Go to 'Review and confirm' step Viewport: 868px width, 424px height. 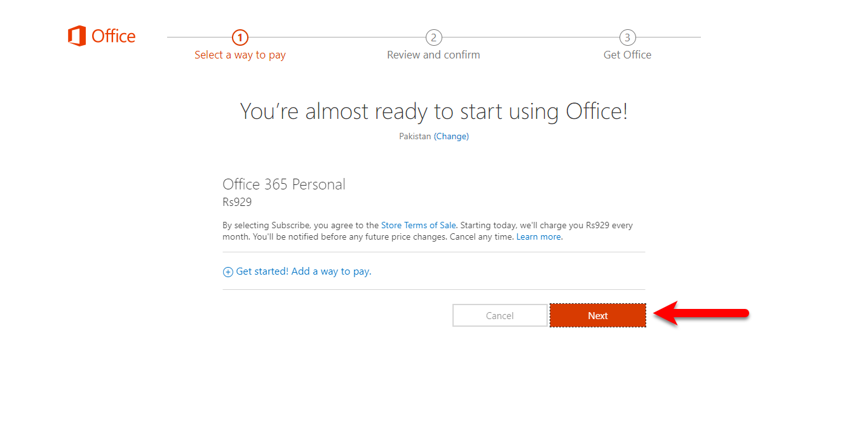433,55
